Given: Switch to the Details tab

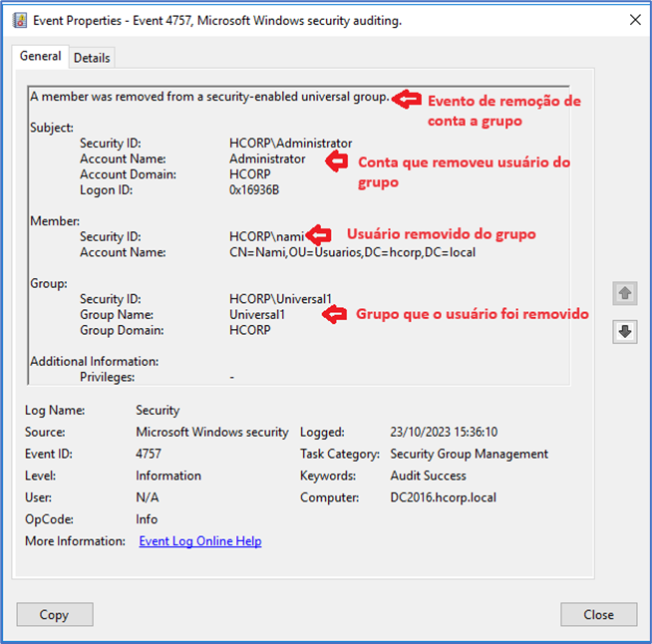Looking at the screenshot, I should pyautogui.click(x=92, y=58).
